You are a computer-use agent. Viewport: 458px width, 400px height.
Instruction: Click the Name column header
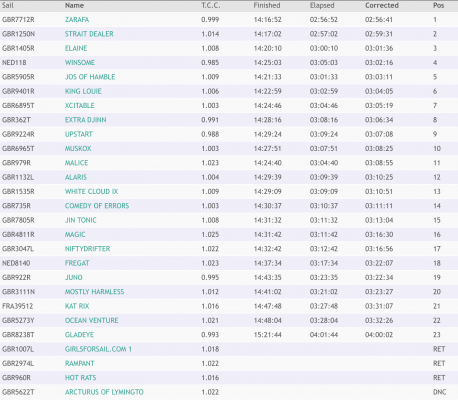74,6
